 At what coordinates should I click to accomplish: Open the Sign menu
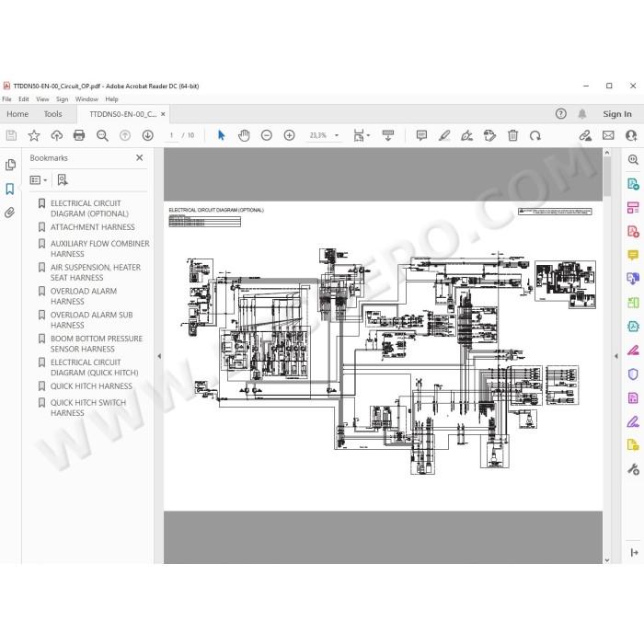point(62,99)
